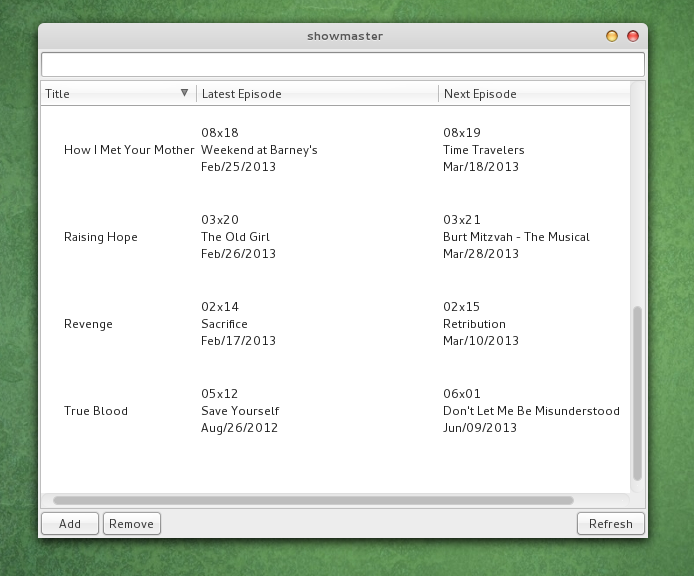Screen dimensions: 694x576
Task: Click Burt Mitzvah - The Musical
Action: (x=517, y=237)
